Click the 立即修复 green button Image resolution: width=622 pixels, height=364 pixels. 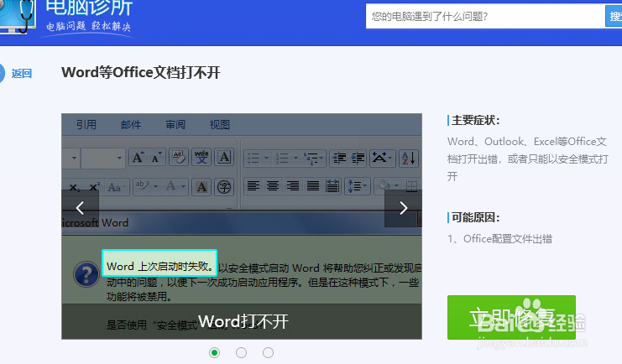coord(511,317)
